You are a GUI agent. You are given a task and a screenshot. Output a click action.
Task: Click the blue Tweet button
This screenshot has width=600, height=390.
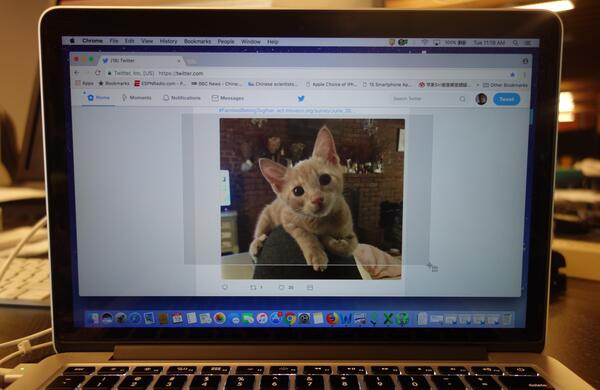coord(506,99)
